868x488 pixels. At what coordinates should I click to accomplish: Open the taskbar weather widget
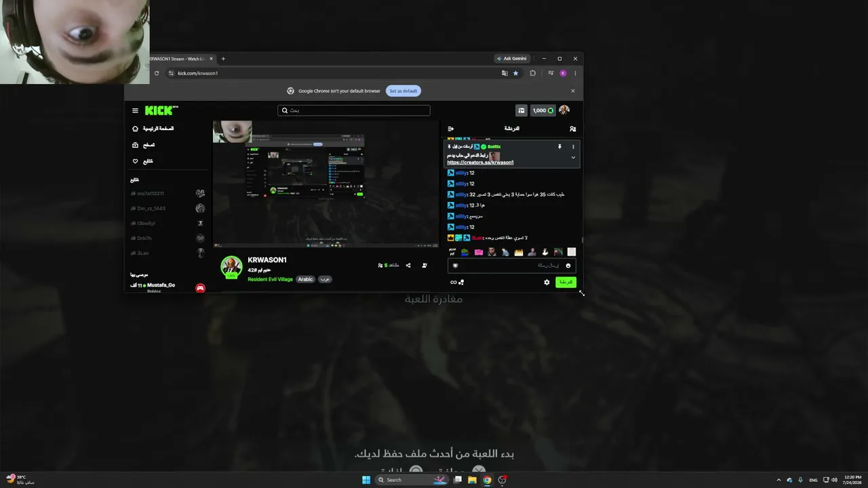click(20, 480)
